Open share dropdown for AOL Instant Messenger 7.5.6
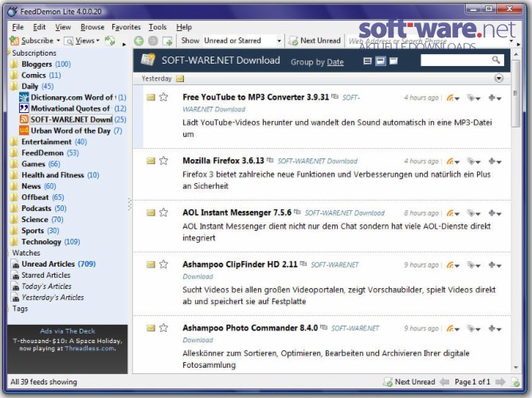532x398 pixels. 453,213
